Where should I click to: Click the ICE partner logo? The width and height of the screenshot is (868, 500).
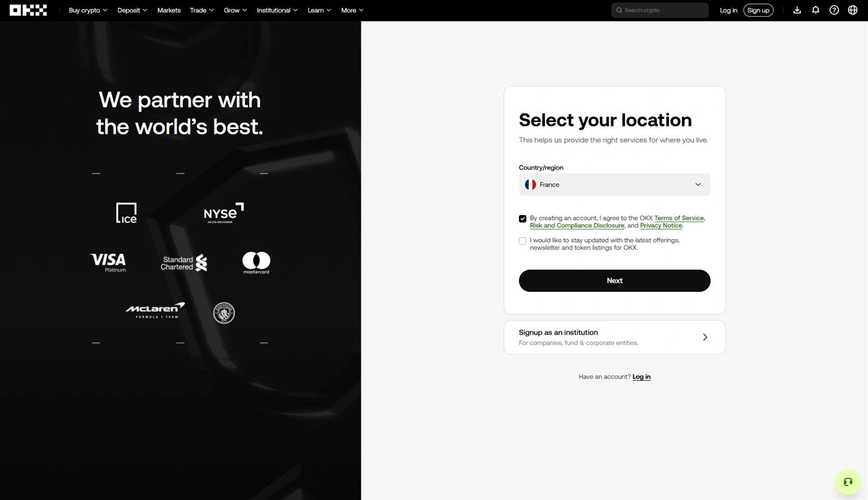[126, 213]
